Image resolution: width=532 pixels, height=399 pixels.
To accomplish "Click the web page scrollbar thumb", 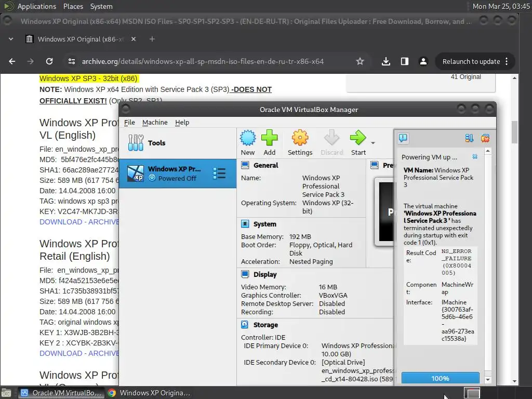I will click(x=514, y=132).
